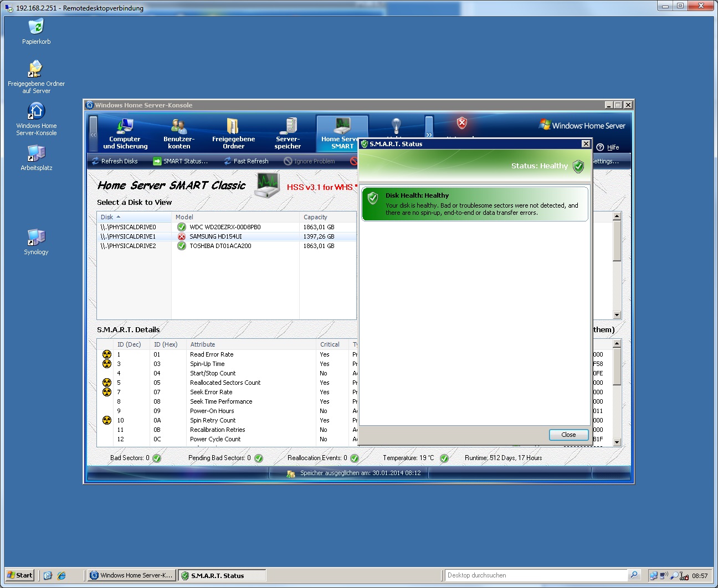The width and height of the screenshot is (718, 588).
Task: Select the Arbeitsplatz desktop icon
Action: pos(36,157)
